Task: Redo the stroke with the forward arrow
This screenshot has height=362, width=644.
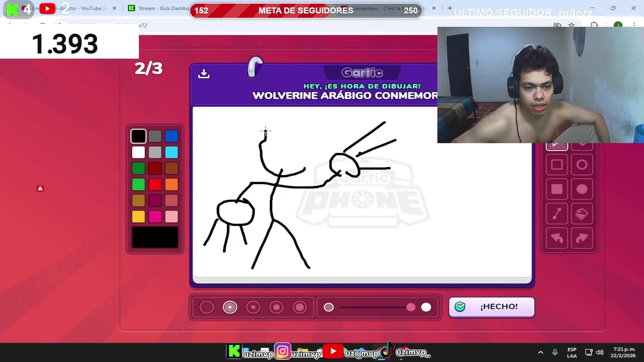Action: pos(582,238)
